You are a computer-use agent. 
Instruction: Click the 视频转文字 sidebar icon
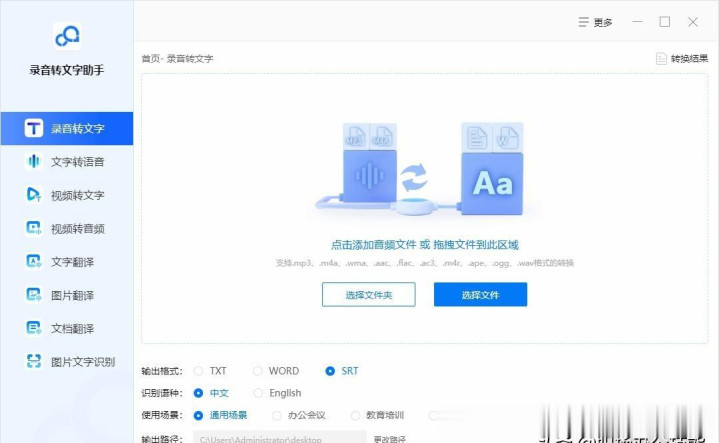(33, 195)
